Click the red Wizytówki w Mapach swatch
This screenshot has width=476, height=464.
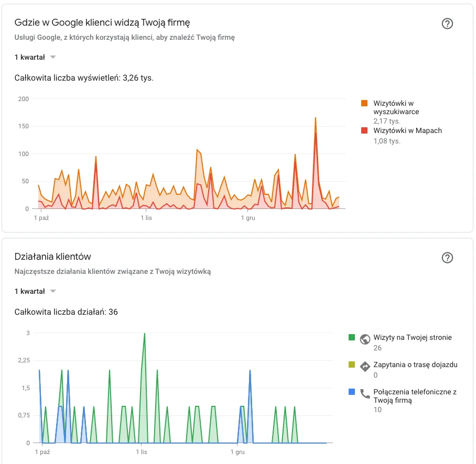pos(364,131)
